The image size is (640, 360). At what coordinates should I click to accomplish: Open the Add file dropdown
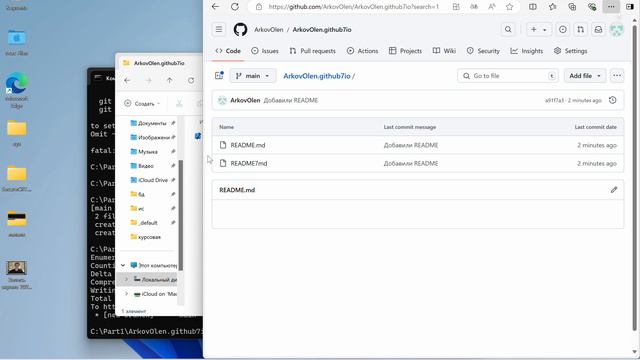point(585,76)
